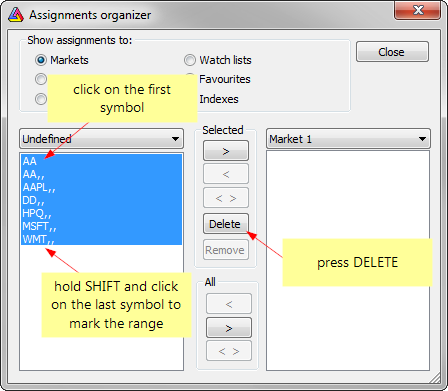448x391 pixels.
Task: Select Indexes assignment option
Action: [219, 99]
